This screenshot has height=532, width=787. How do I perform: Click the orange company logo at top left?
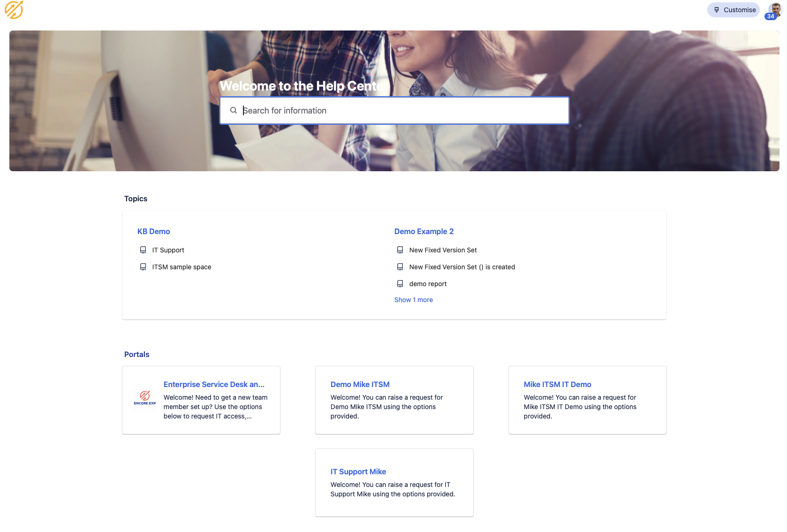point(14,10)
